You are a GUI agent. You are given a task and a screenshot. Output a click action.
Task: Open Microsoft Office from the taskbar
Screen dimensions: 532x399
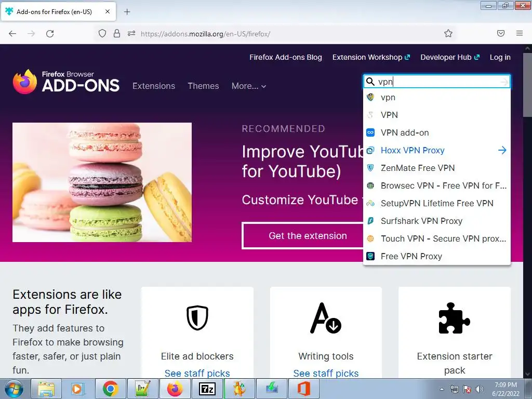[303, 389]
